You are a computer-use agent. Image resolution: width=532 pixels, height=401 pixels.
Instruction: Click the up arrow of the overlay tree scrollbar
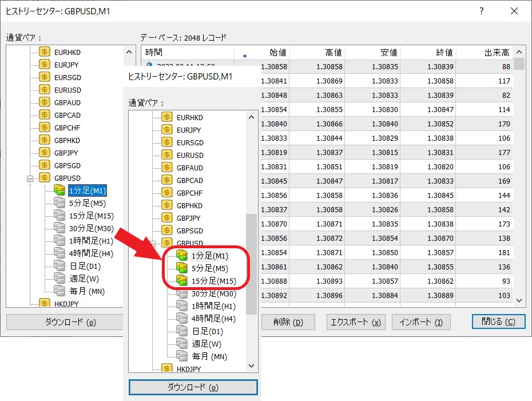tap(252, 117)
